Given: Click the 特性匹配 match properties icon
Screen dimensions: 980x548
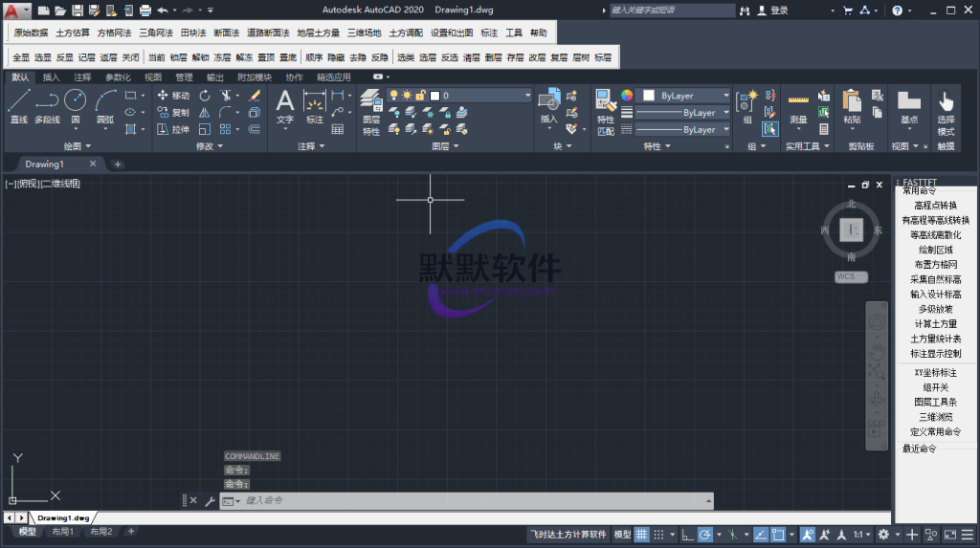Looking at the screenshot, I should click(x=605, y=110).
